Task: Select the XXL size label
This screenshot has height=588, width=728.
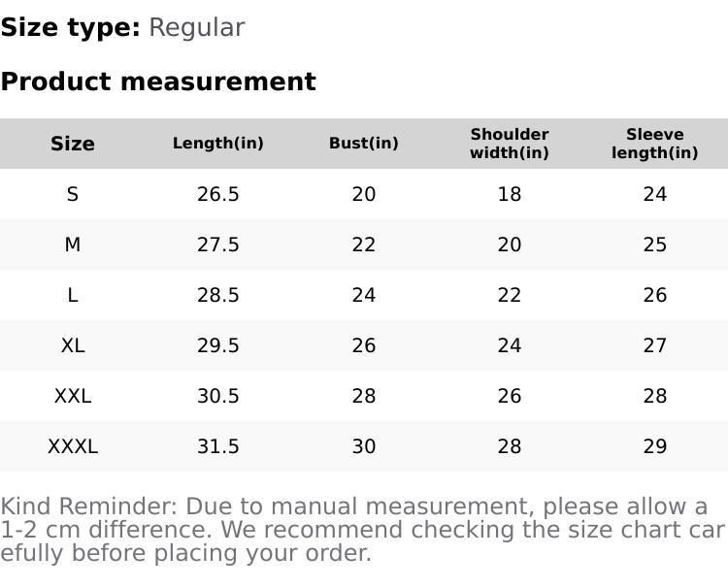Action: [x=73, y=396]
